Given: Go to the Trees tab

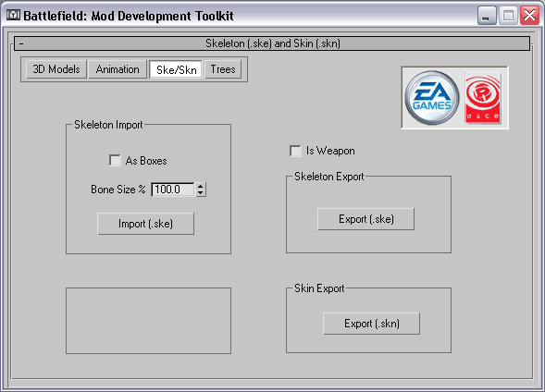Looking at the screenshot, I should pos(223,69).
